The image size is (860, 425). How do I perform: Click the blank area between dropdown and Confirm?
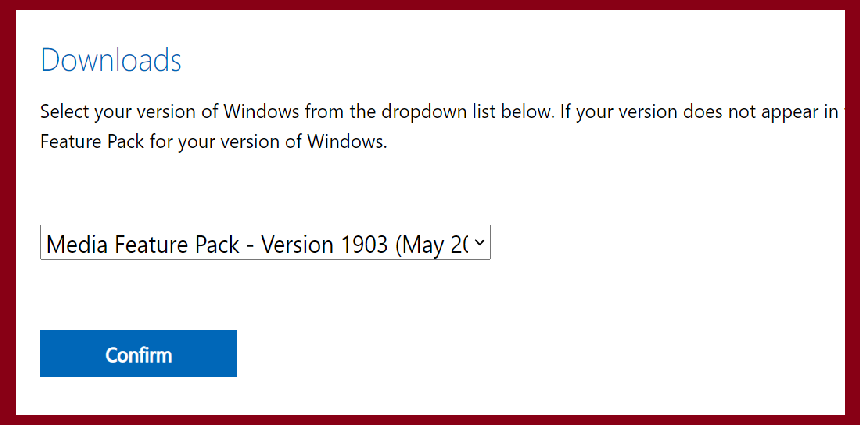265,294
